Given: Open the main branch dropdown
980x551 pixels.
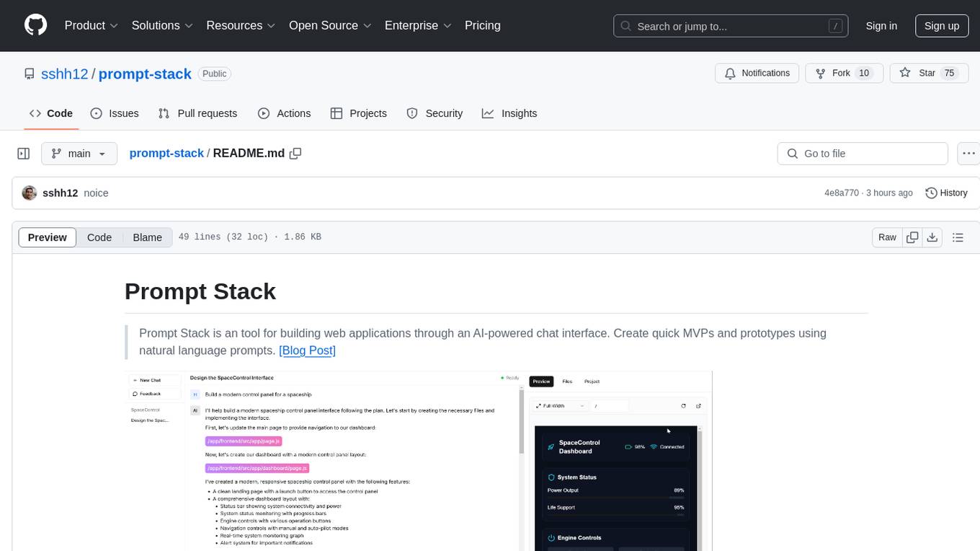Looking at the screenshot, I should pos(79,154).
